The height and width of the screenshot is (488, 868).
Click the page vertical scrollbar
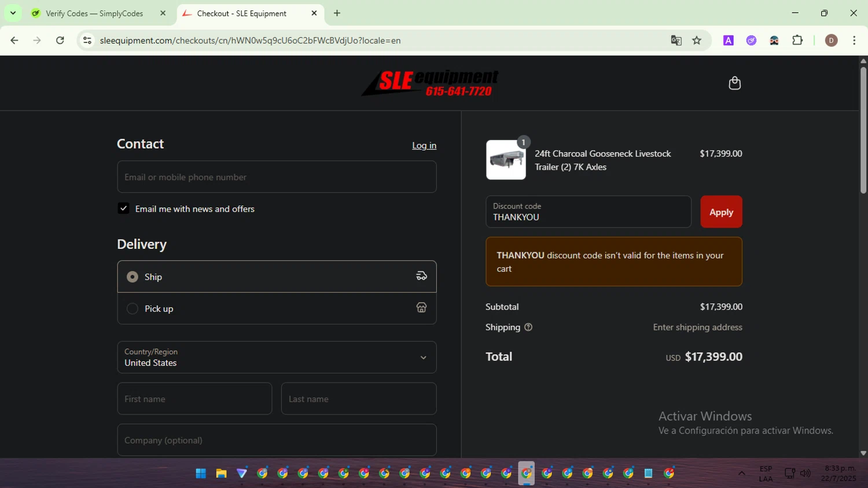(863, 130)
